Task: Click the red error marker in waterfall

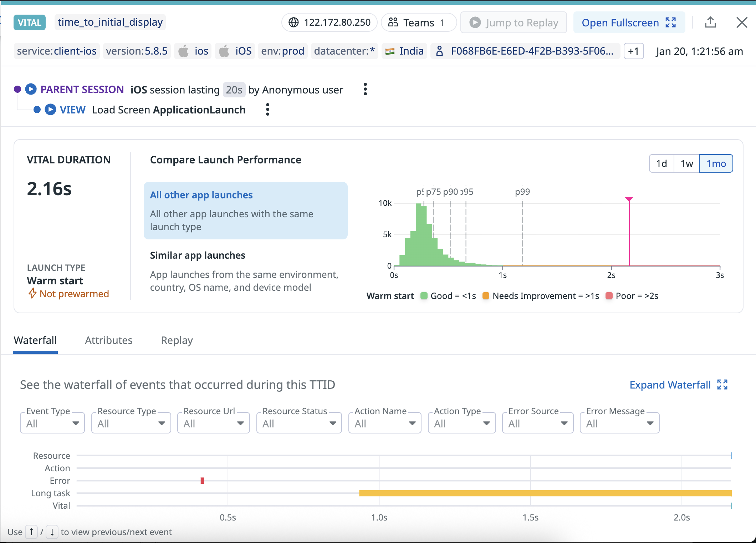Action: pos(202,481)
